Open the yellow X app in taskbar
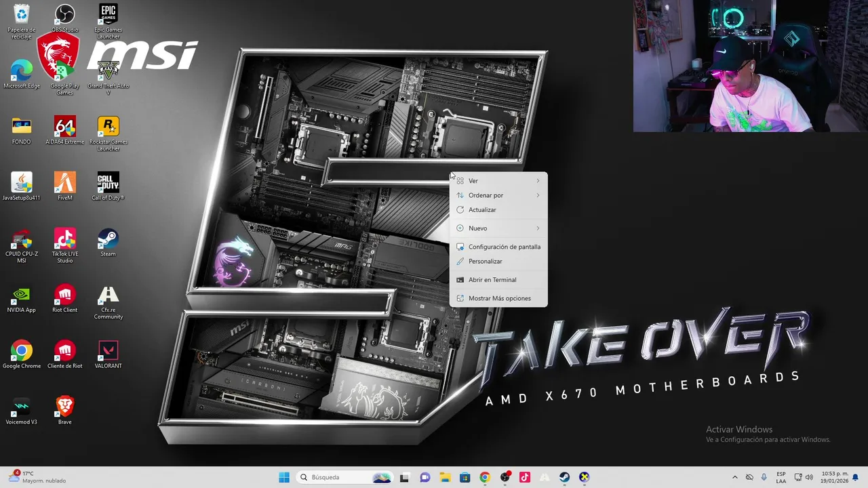 tap(585, 477)
